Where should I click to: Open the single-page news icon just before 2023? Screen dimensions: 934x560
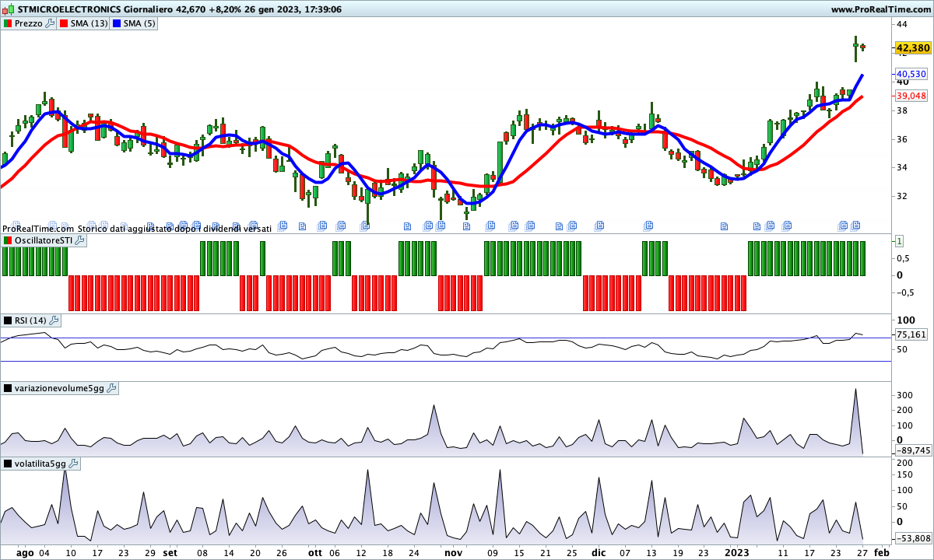pos(724,227)
